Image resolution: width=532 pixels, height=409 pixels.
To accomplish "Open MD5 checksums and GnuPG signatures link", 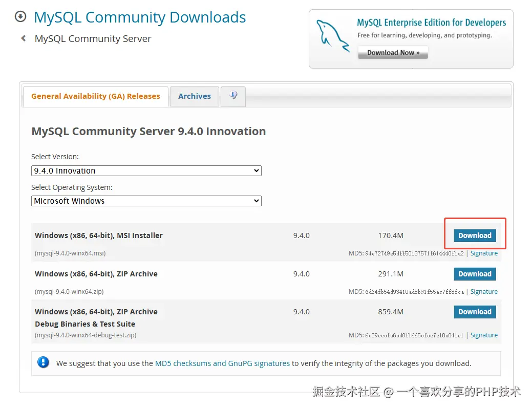I will [x=222, y=363].
